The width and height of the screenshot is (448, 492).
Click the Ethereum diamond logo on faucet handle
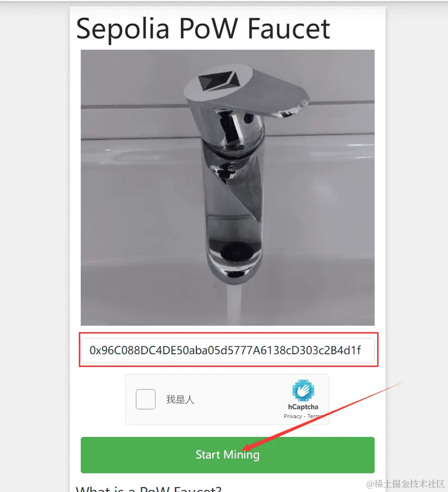(219, 81)
